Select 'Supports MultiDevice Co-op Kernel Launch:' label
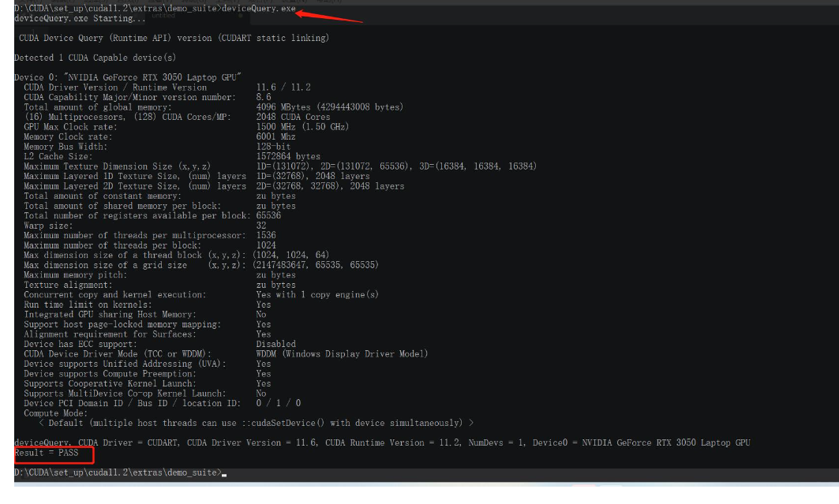This screenshot has width=839, height=504. [125, 394]
